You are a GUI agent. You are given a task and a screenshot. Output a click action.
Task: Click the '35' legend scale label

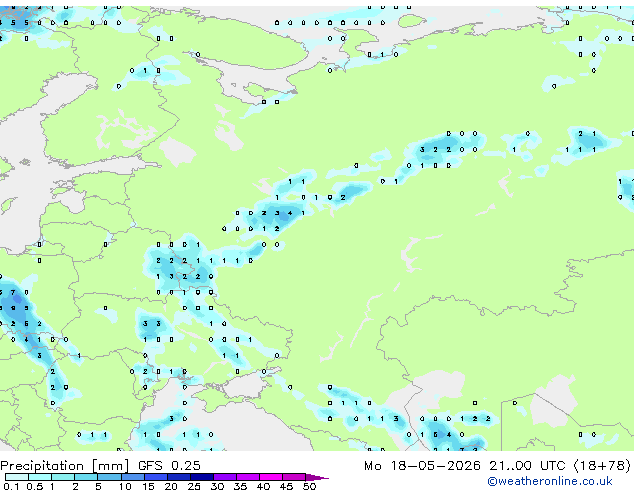coord(240,486)
